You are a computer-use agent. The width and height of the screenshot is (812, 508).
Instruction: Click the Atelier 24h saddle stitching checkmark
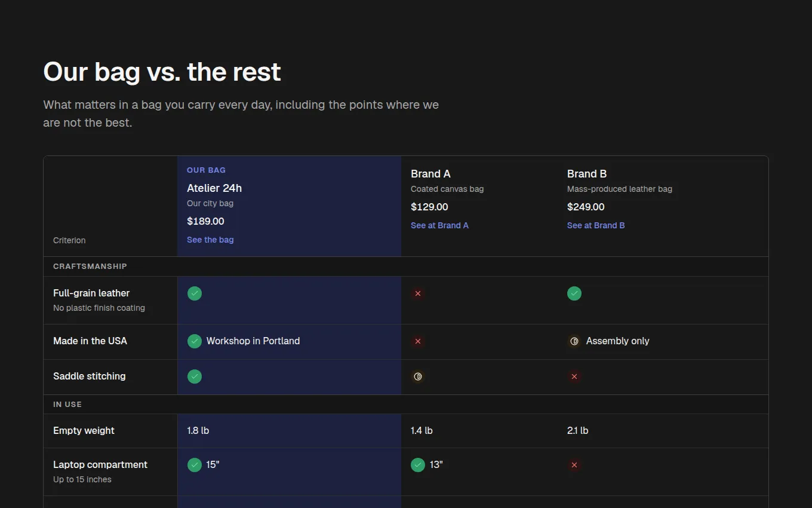pos(195,377)
